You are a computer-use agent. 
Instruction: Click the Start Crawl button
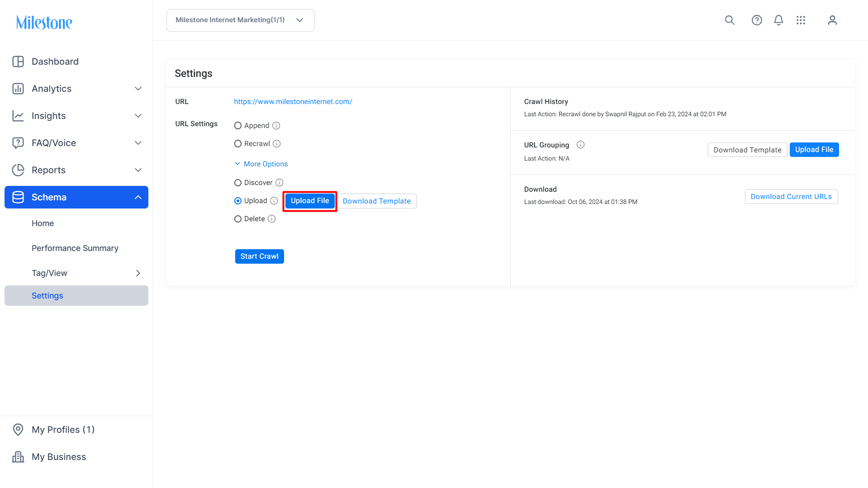pyautogui.click(x=260, y=256)
